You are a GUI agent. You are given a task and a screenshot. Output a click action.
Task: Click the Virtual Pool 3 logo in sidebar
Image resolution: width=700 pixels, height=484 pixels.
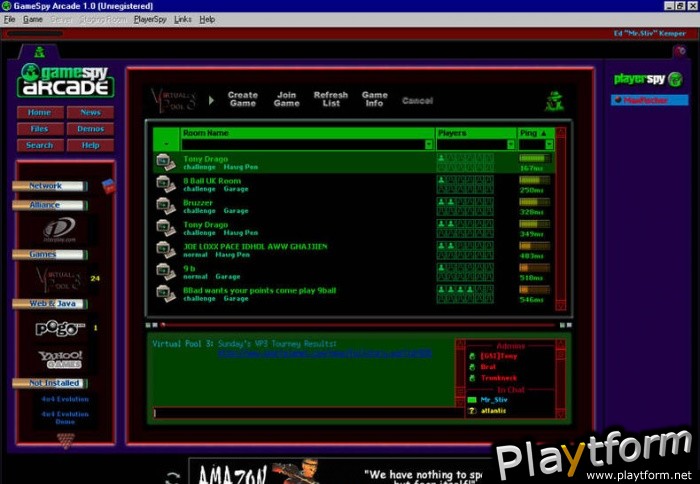point(59,279)
